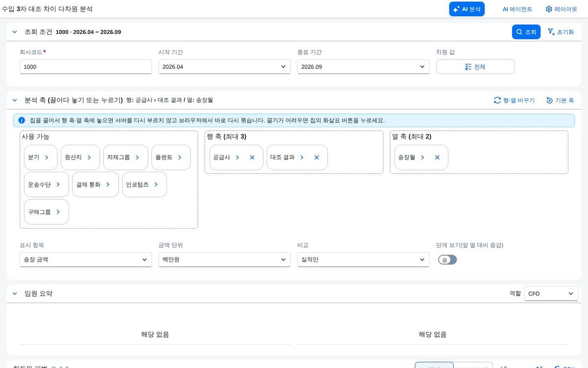Open the 비교 dropdown
The width and height of the screenshot is (588, 368).
(363, 260)
